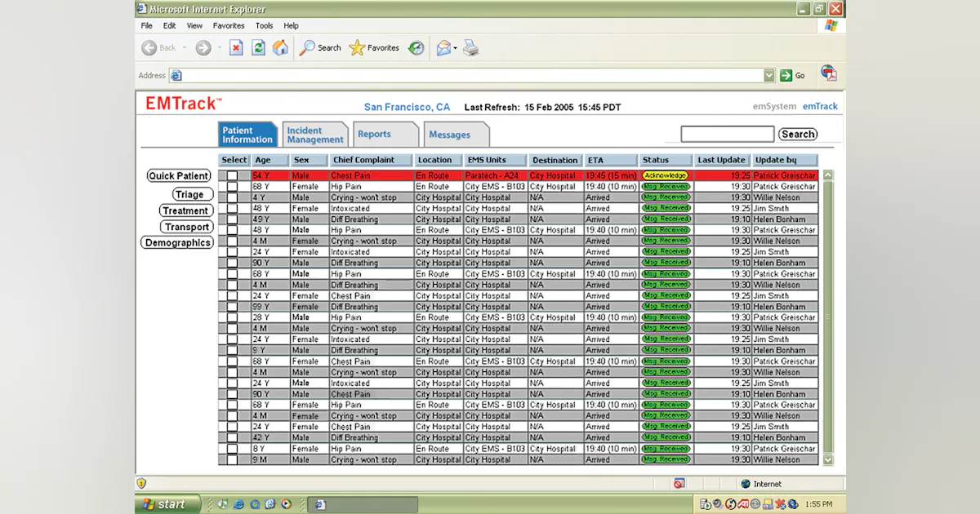Click the Msg Received badge for the 8 Y row
The image size is (980, 514).
tap(666, 448)
